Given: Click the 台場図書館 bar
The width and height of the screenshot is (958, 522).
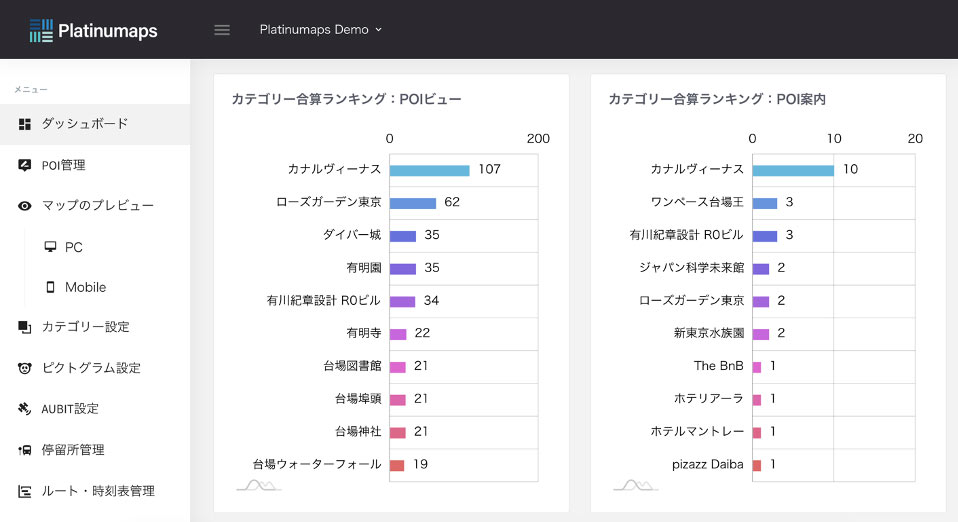Looking at the screenshot, I should tap(398, 367).
